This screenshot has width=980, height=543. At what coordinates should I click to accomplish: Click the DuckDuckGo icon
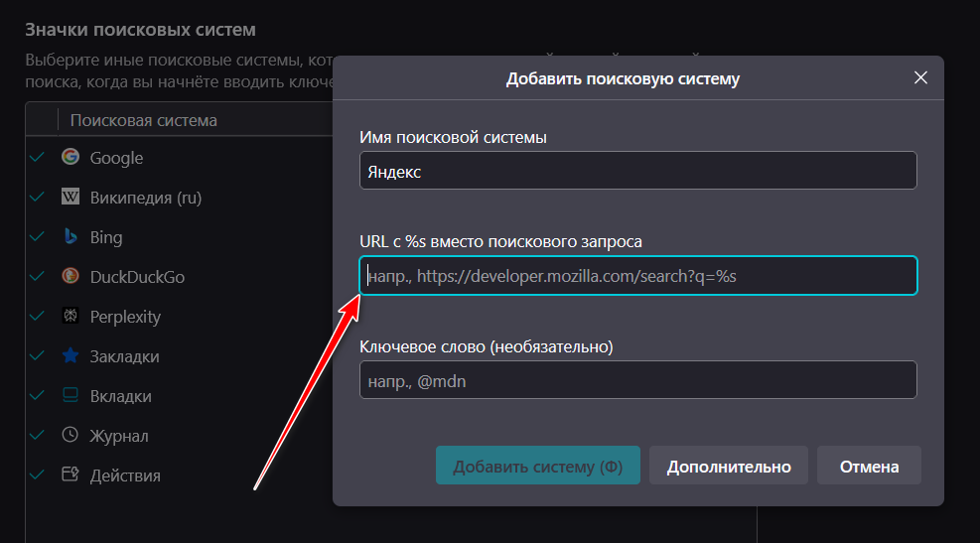[x=70, y=276]
